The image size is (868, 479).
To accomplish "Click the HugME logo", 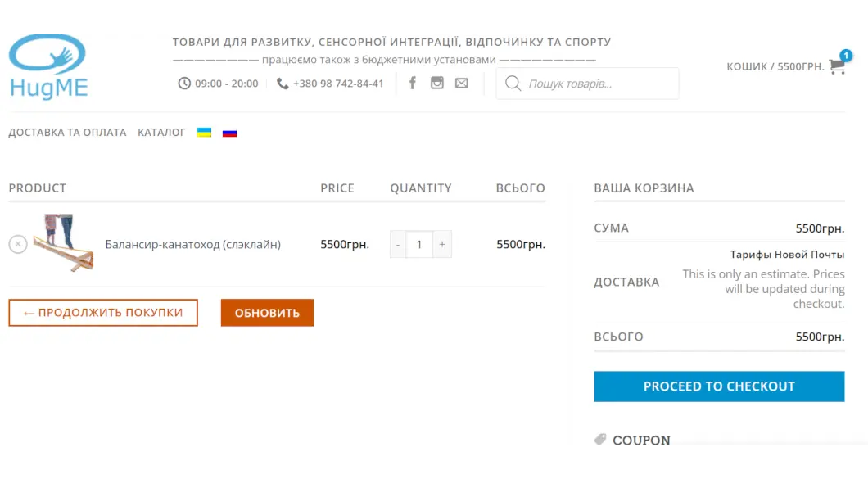I will click(x=48, y=67).
